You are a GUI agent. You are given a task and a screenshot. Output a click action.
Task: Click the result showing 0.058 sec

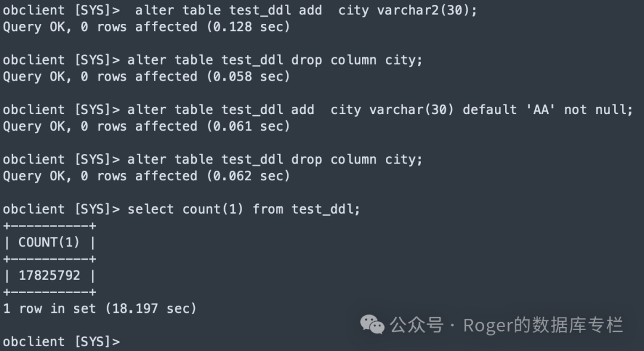(146, 76)
